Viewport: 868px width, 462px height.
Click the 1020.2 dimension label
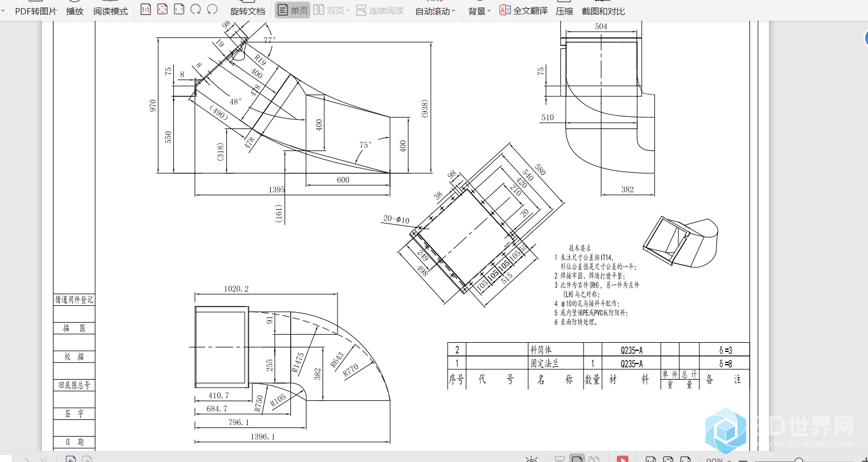(x=236, y=289)
